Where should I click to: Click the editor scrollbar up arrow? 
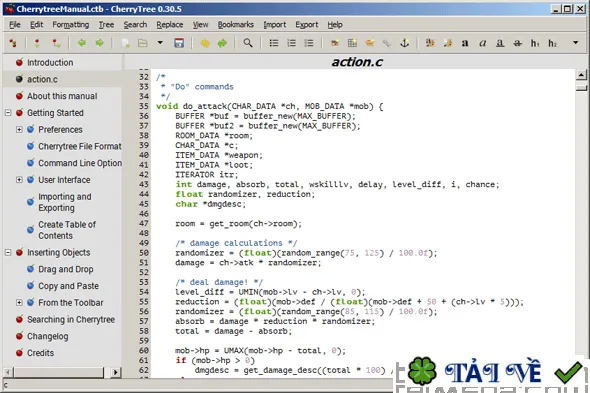pyautogui.click(x=581, y=75)
